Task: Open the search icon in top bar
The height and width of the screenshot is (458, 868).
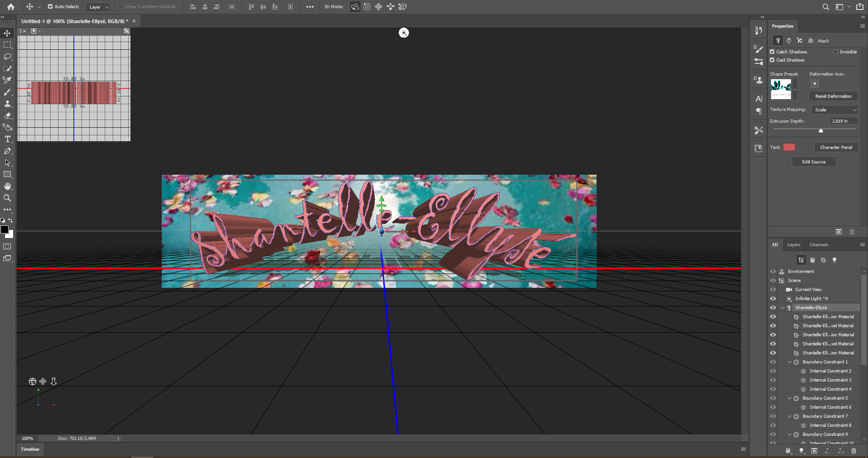Action: [825, 7]
